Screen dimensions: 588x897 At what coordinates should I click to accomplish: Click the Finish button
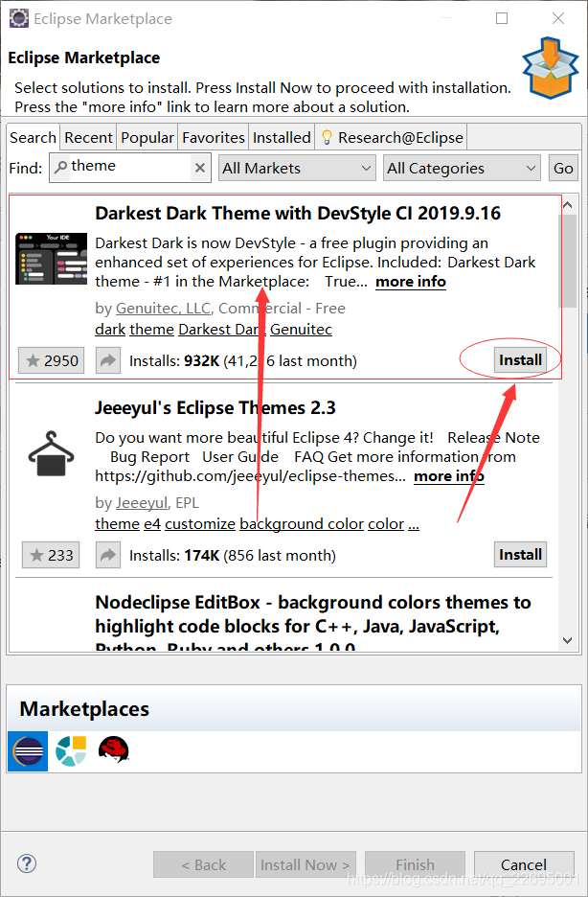pyautogui.click(x=415, y=864)
